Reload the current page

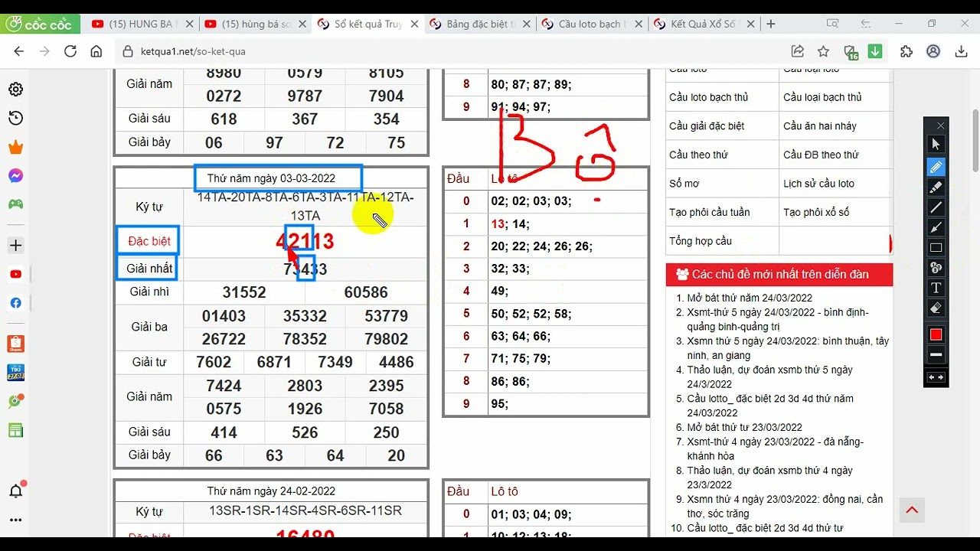tap(70, 51)
